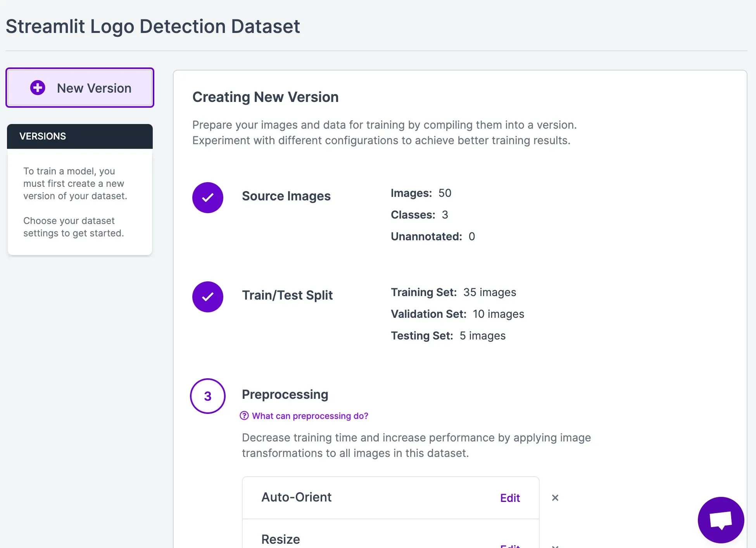Remove the Auto-Orient preprocessing step
Viewport: 756px width, 548px height.
point(555,498)
